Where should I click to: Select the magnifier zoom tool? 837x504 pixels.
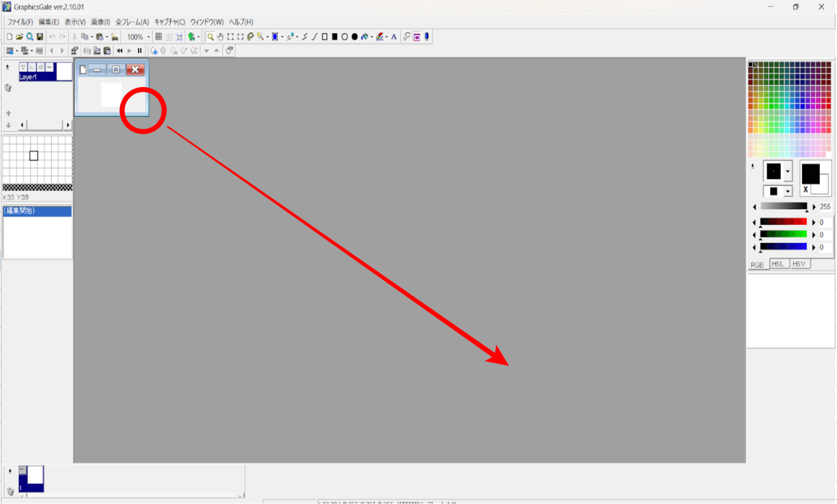coord(211,37)
